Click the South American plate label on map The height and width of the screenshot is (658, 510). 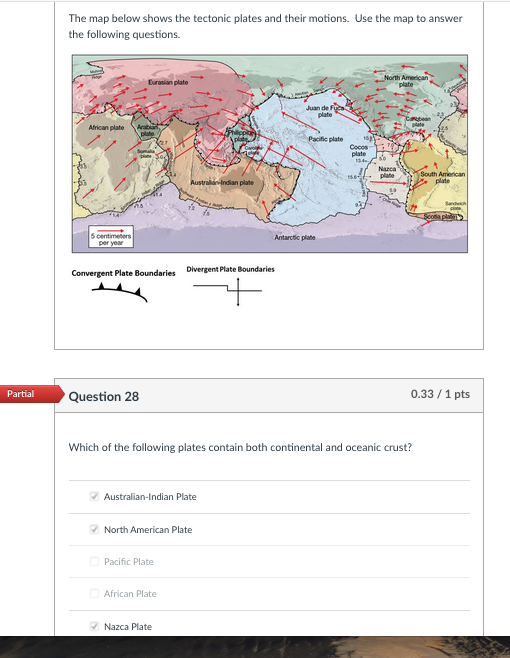click(443, 177)
